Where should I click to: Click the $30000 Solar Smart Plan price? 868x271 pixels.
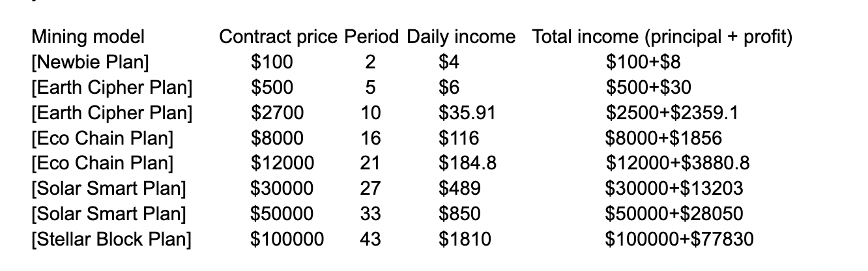[282, 189]
